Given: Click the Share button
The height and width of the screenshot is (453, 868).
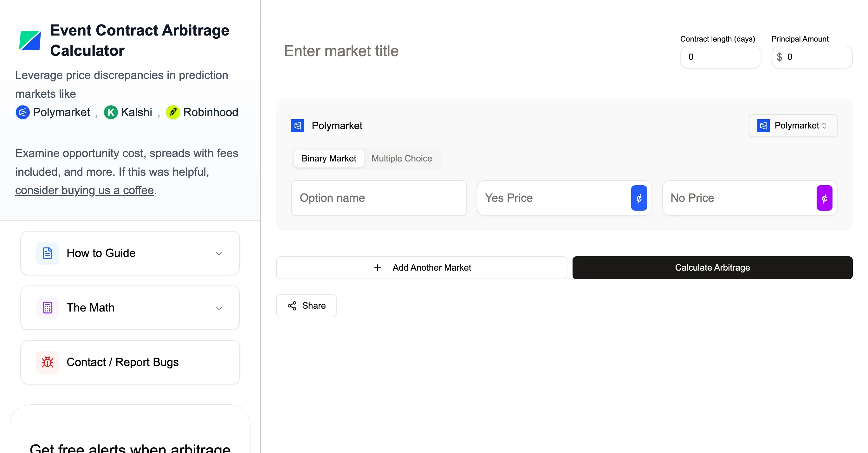Looking at the screenshot, I should [306, 306].
